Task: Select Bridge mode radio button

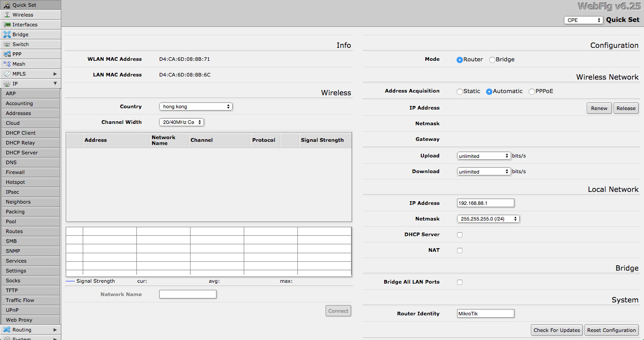Action: (492, 60)
